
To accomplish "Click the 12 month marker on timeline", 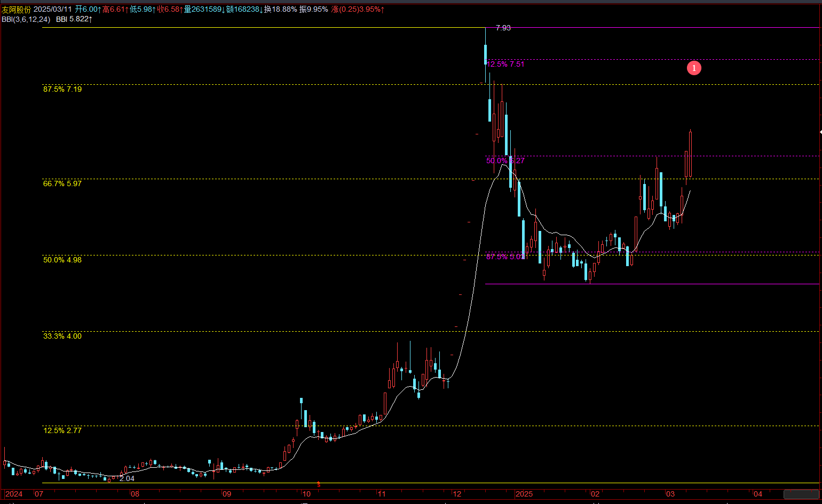I will point(457,494).
